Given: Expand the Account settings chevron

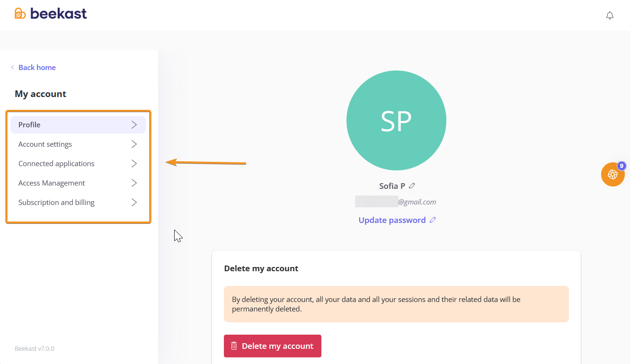Looking at the screenshot, I should coord(134,144).
